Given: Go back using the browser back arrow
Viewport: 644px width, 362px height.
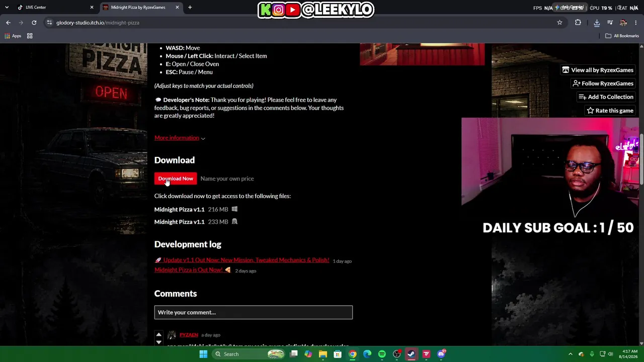Looking at the screenshot, I should [8, 23].
